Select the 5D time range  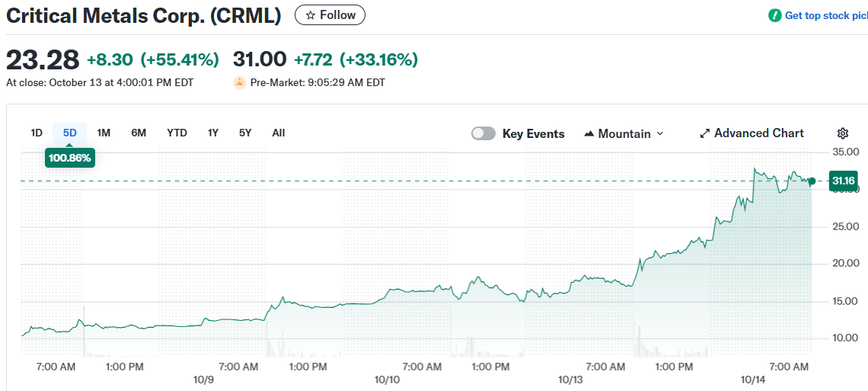(70, 133)
